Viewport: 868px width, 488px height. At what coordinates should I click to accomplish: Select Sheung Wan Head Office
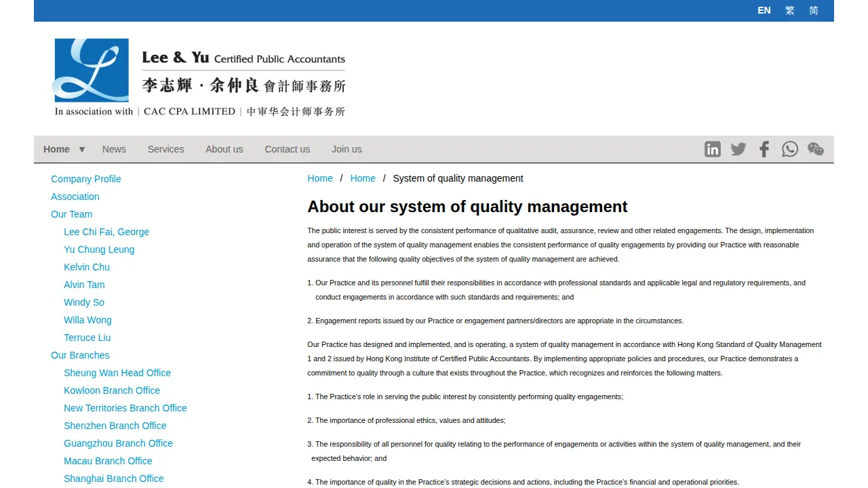117,373
